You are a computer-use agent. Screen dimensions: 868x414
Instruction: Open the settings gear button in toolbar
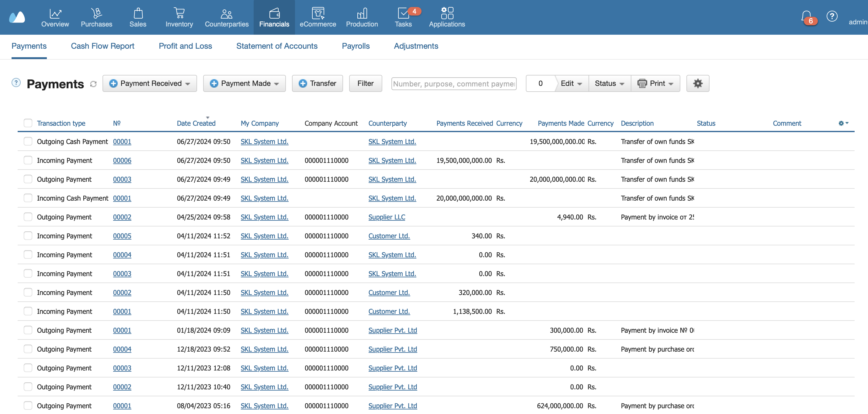coord(697,83)
